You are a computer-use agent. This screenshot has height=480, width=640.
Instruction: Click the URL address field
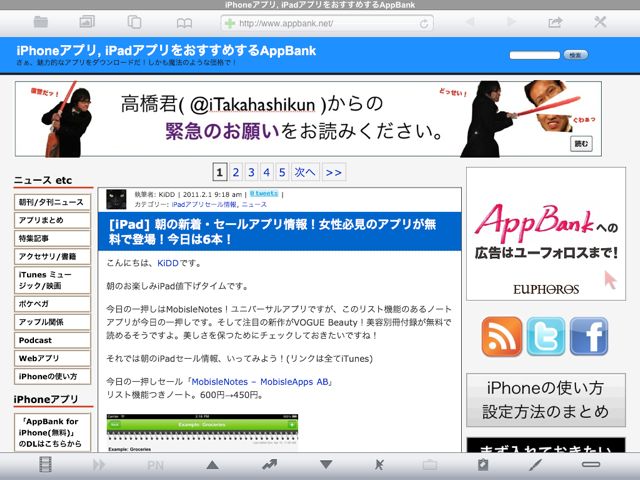pos(327,23)
